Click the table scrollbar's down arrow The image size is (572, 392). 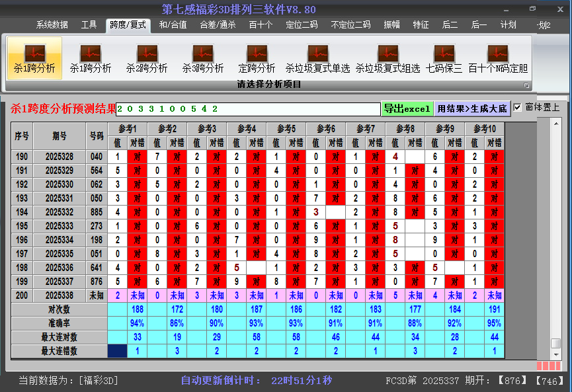(555, 354)
